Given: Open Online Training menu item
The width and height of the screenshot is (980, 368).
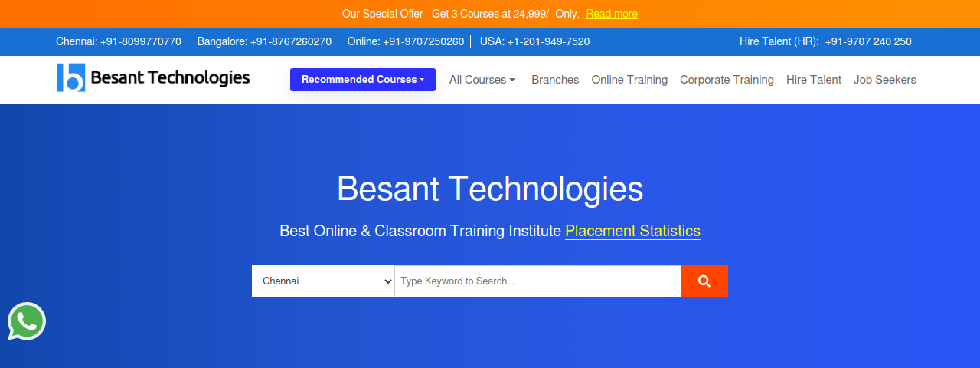Looking at the screenshot, I should coord(629,80).
